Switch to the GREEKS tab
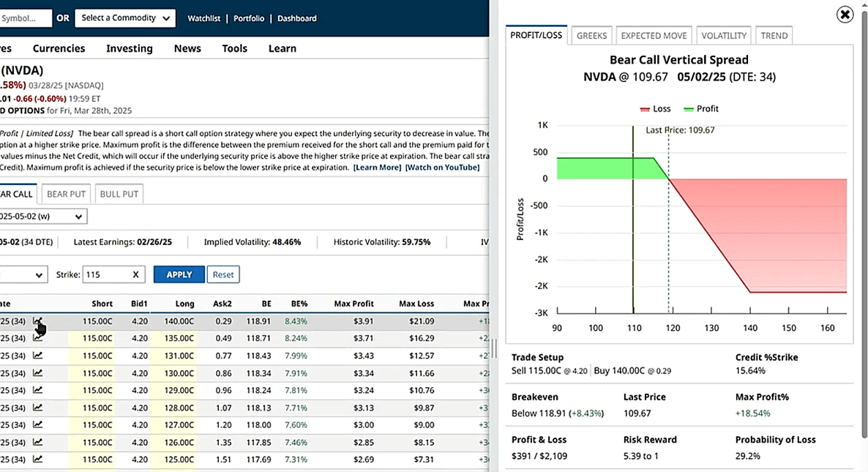The height and width of the screenshot is (472, 868). (x=591, y=34)
